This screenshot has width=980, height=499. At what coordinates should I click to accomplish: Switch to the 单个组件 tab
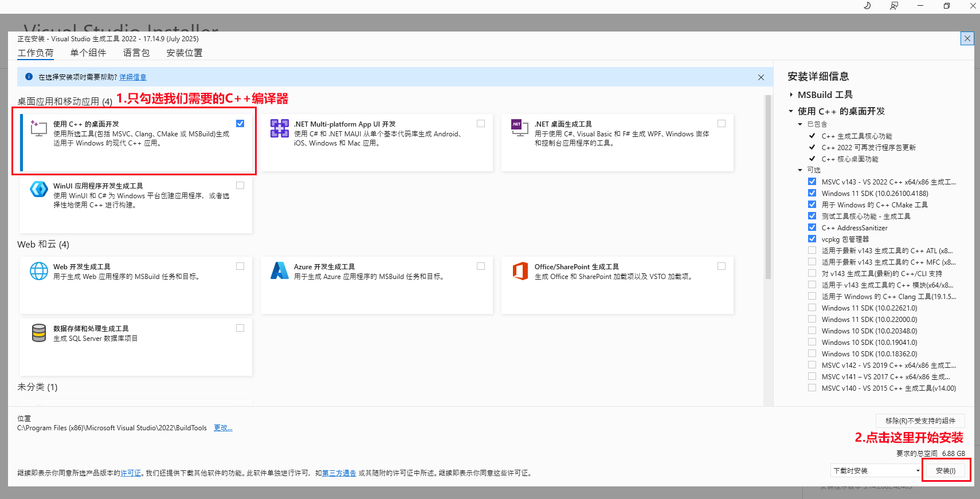tap(88, 53)
